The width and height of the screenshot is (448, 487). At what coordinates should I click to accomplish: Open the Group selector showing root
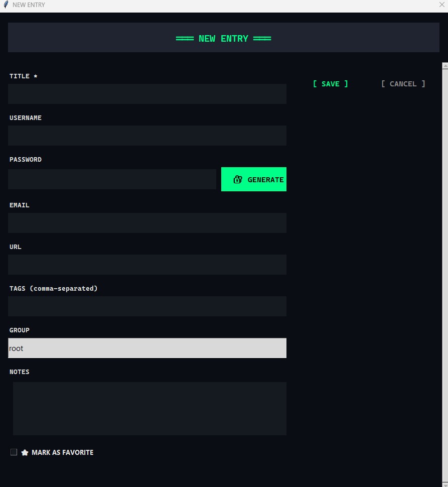click(147, 348)
